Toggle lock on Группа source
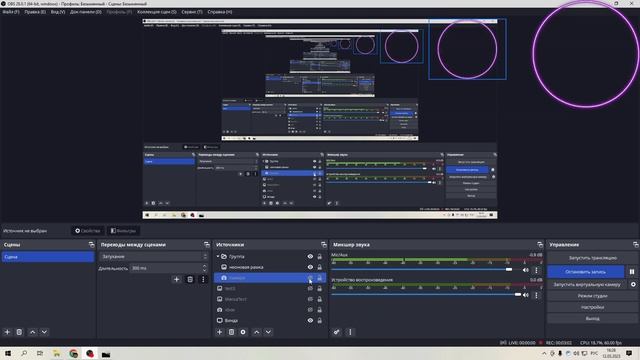Viewport: 640px width, 360px height. coord(320,257)
